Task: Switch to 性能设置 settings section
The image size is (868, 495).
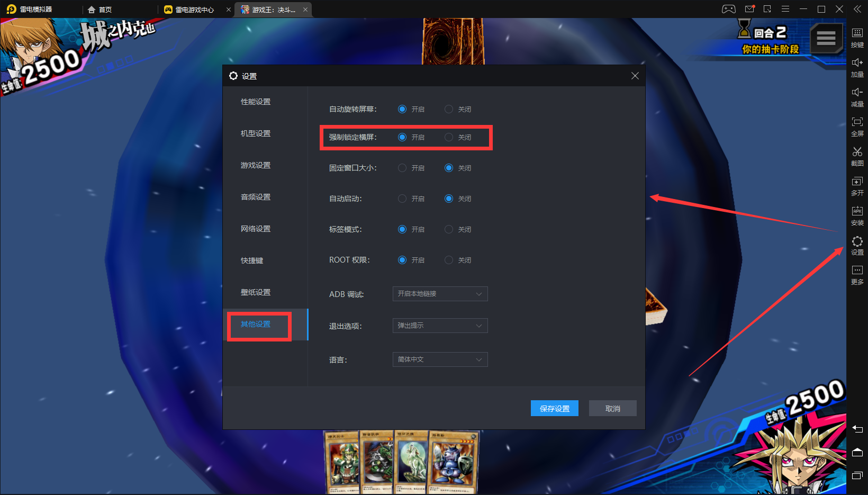Action: pos(256,102)
